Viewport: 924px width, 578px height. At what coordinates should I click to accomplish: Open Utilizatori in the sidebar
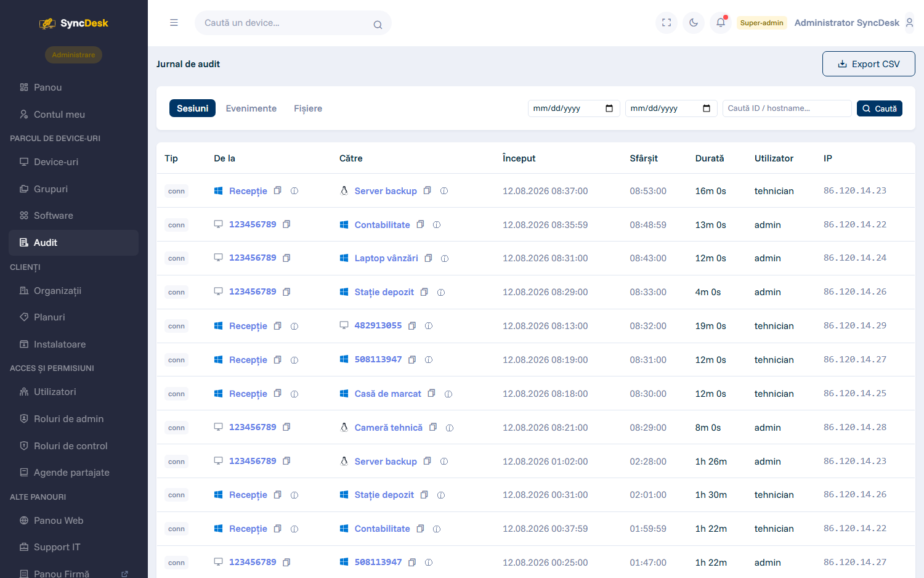click(x=74, y=392)
